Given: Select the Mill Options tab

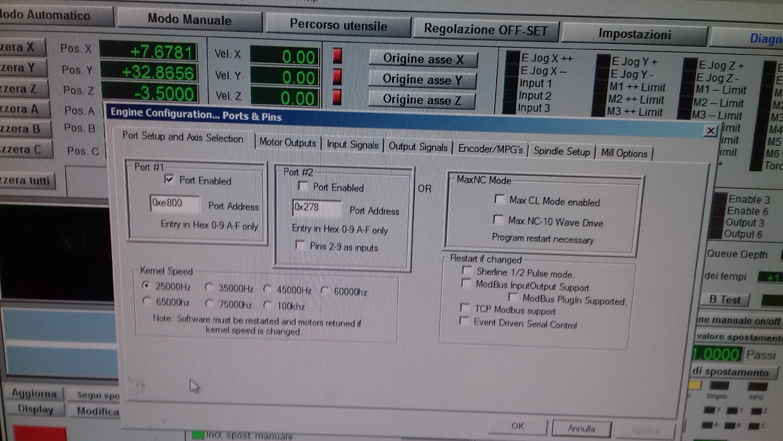Looking at the screenshot, I should pos(625,153).
